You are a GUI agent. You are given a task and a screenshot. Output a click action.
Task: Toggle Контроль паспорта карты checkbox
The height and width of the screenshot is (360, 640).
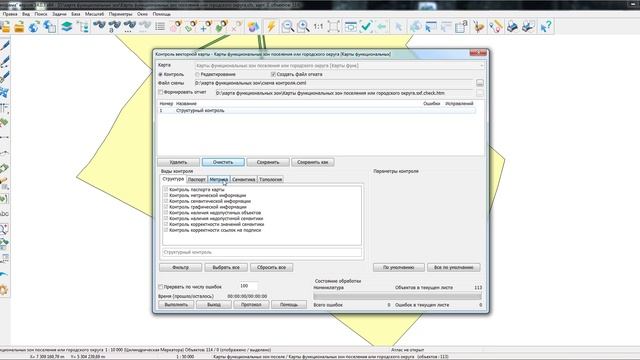[166, 189]
